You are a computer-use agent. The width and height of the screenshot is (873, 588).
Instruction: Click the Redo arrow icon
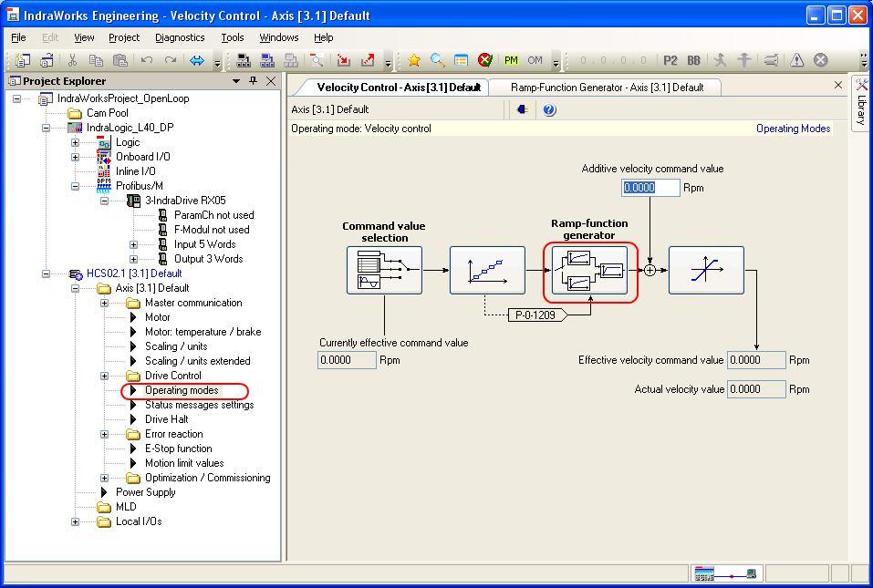171,60
